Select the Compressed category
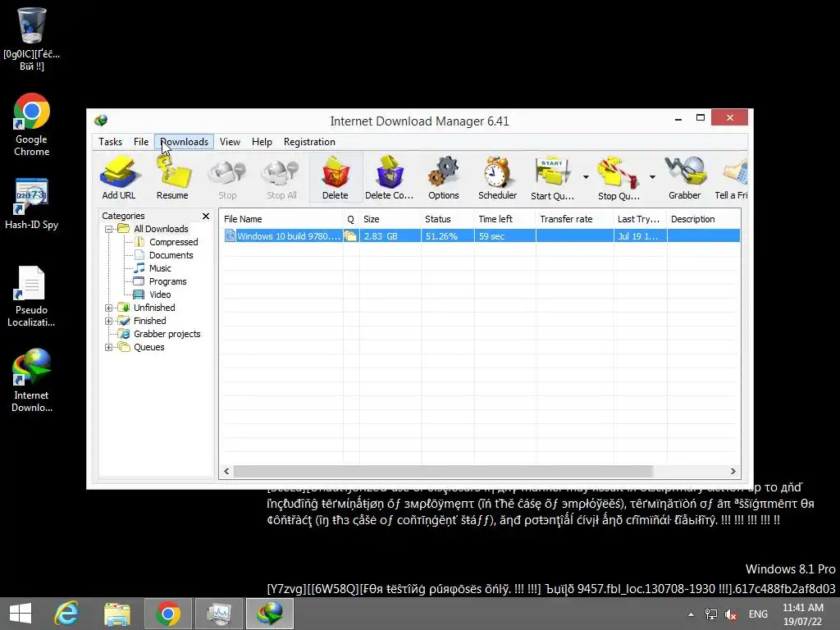The width and height of the screenshot is (840, 630). [173, 242]
